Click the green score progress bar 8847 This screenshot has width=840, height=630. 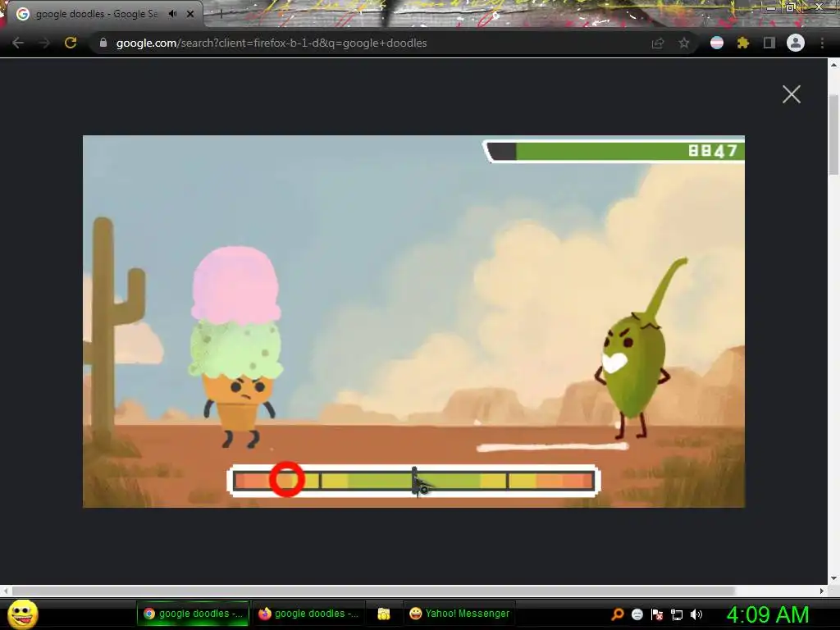pyautogui.click(x=614, y=151)
